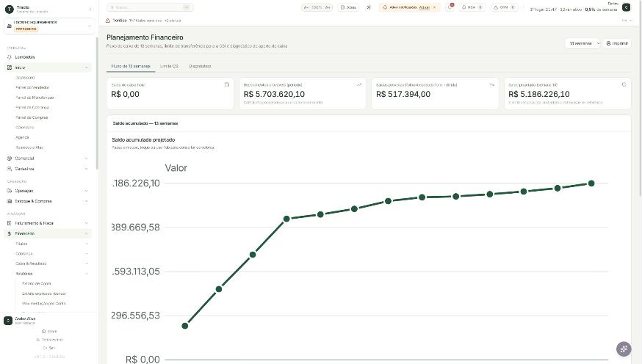Open Calendário in the sidebar
642x364 pixels.
[x=24, y=128]
